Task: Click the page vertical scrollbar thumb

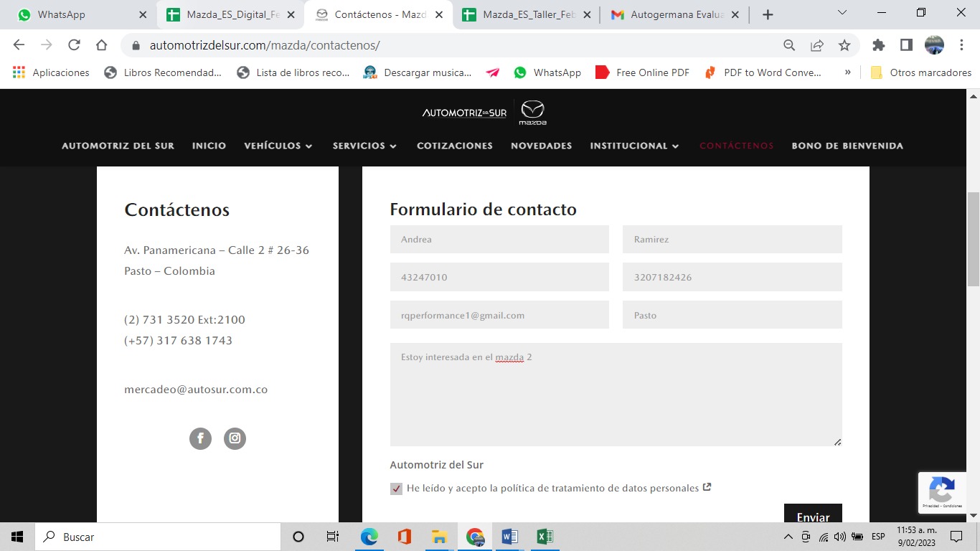Action: coord(974,239)
